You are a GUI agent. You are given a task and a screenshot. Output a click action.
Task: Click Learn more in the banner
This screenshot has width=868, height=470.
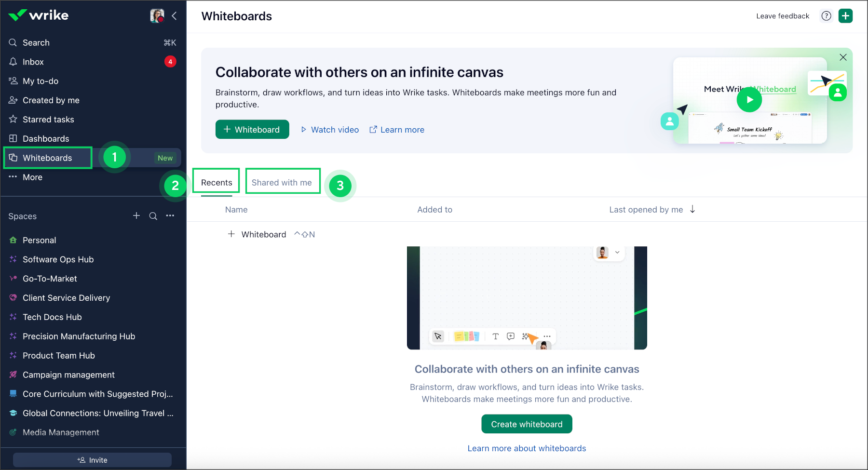pos(397,130)
